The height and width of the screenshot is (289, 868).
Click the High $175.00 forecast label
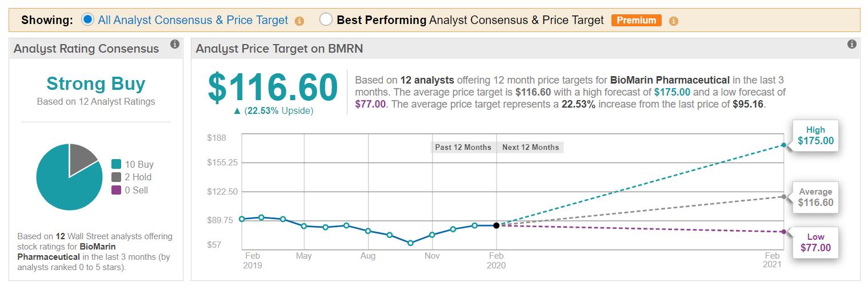[x=815, y=136]
